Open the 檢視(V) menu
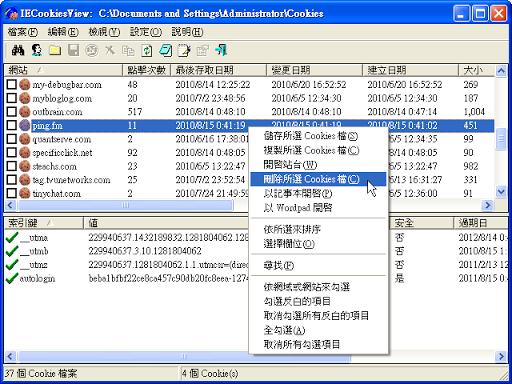Image resolution: width=512 pixels, height=384 pixels. pos(104,32)
